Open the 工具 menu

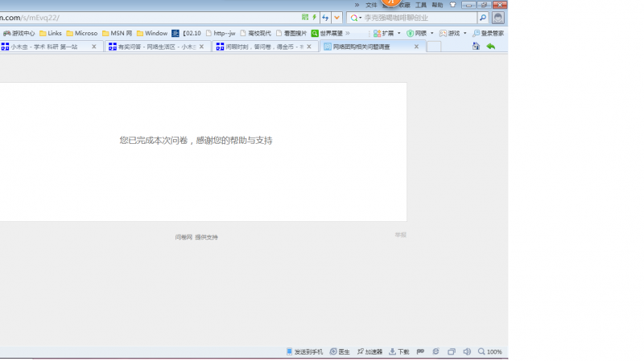pyautogui.click(x=421, y=5)
